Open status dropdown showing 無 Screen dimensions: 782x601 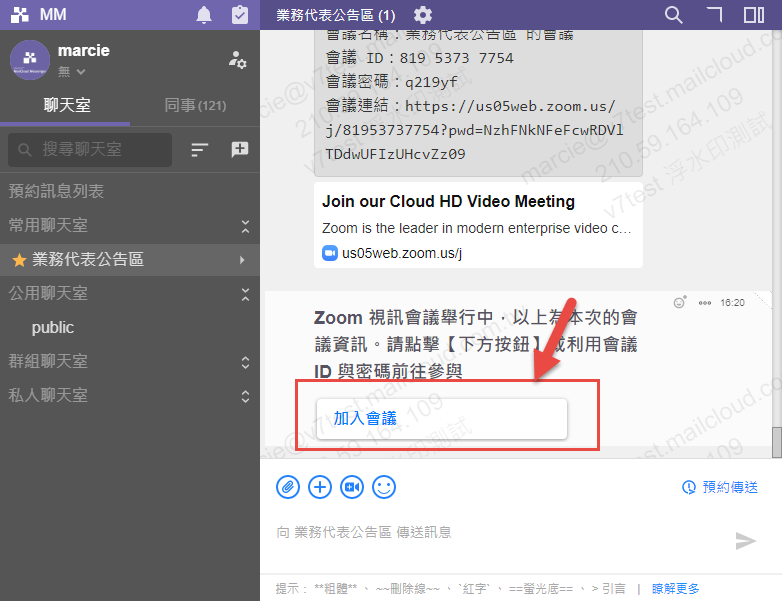click(x=71, y=72)
